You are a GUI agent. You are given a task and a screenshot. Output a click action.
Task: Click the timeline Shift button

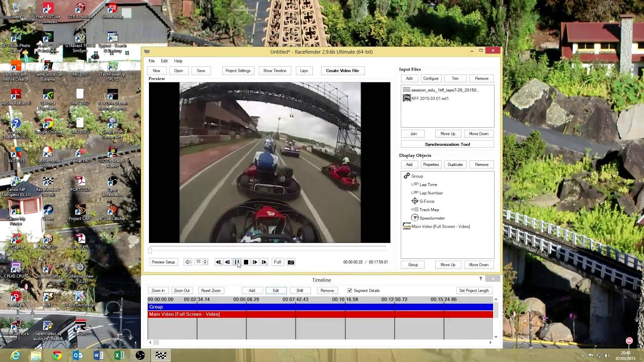(300, 291)
